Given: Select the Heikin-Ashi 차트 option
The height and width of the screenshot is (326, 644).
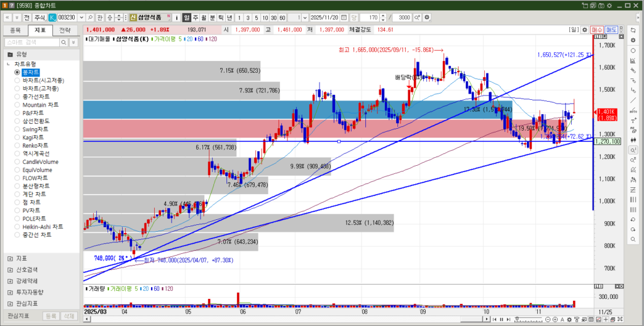Looking at the screenshot, I should (x=18, y=227).
